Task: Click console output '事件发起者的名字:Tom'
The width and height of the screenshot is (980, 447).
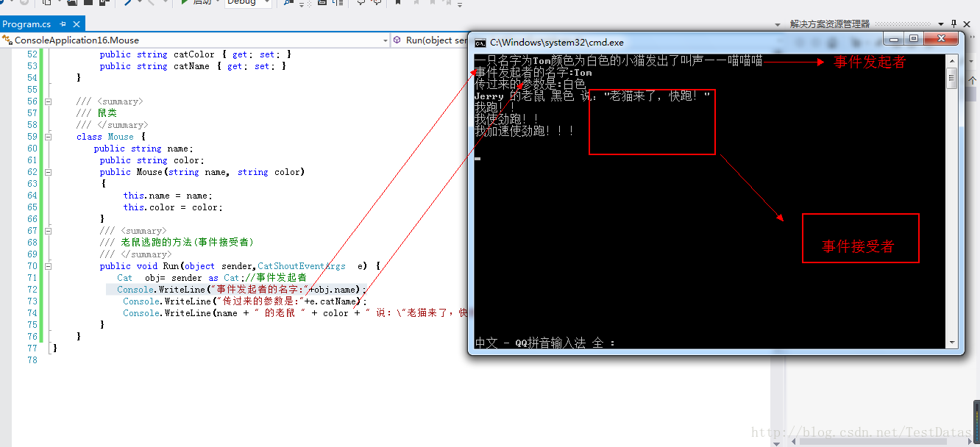Action: (x=533, y=73)
